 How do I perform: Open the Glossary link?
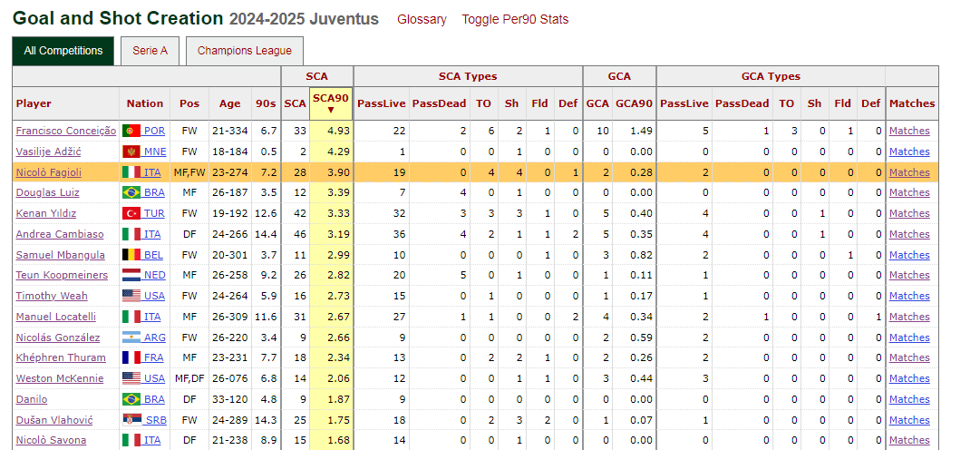(x=422, y=19)
